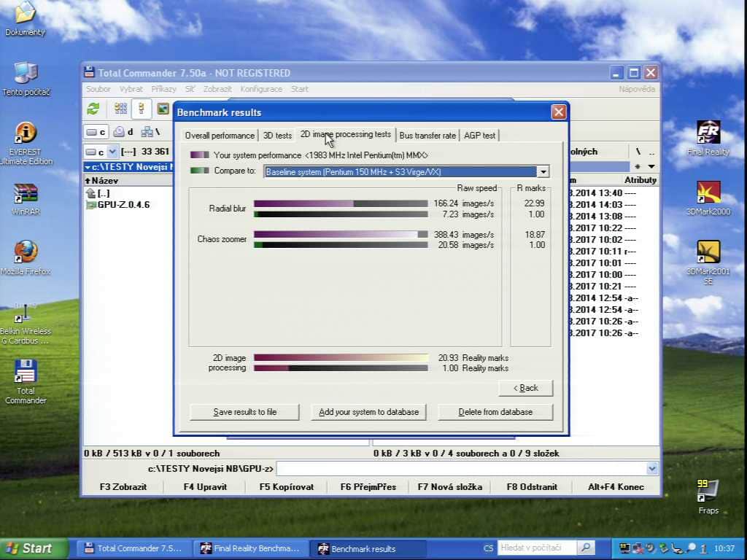Click the 388.43 images/s Chaos zoomer value
This screenshot has width=747, height=560.
click(x=463, y=235)
